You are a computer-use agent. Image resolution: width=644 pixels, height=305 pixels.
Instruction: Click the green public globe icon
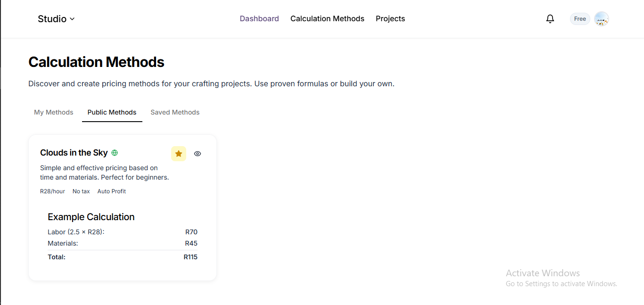pyautogui.click(x=115, y=153)
